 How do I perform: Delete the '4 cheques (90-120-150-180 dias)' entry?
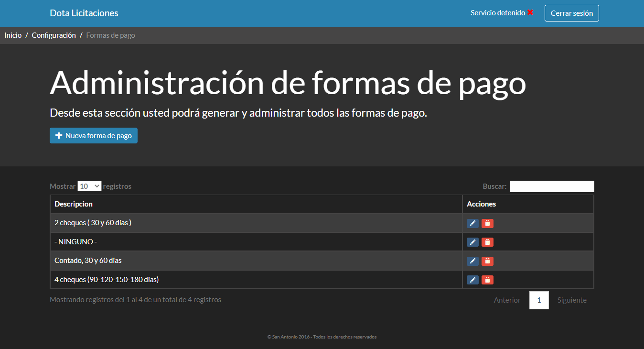pyautogui.click(x=487, y=280)
